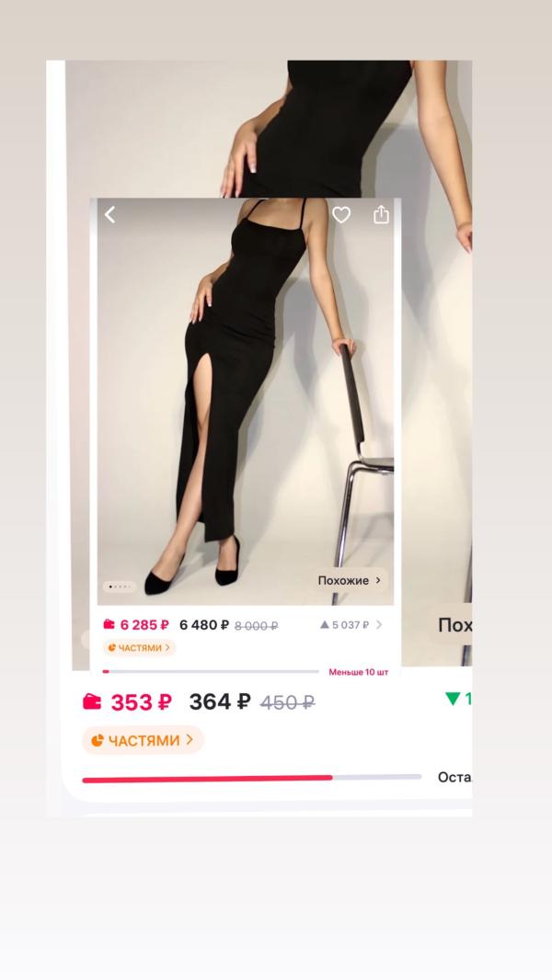Click the wallet icon beside 6 285 ₽
Image resolution: width=552 pixels, height=980 pixels.
pyautogui.click(x=109, y=624)
